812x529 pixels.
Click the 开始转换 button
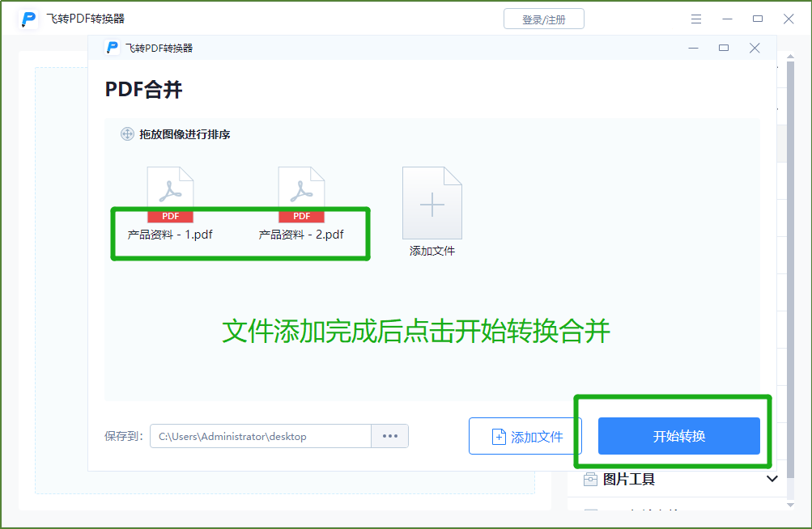[678, 436]
